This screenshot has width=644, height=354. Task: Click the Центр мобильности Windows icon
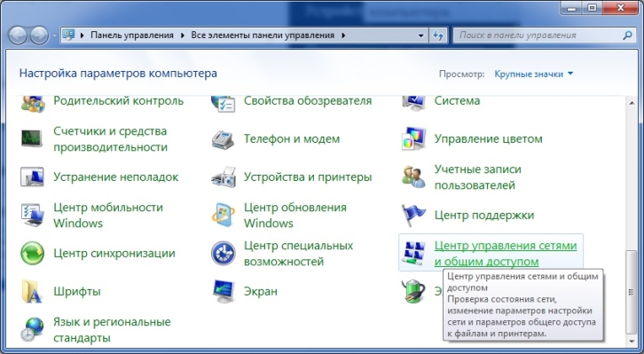(32, 216)
